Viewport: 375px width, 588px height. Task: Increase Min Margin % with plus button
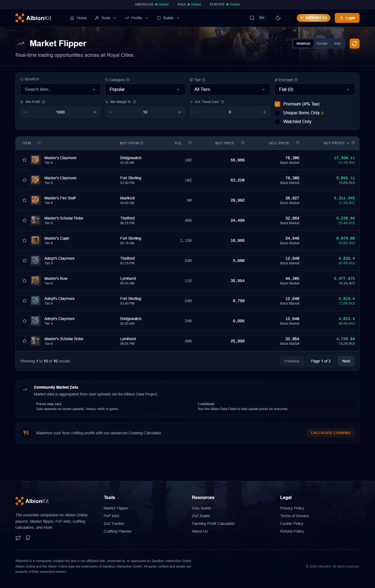point(180,112)
